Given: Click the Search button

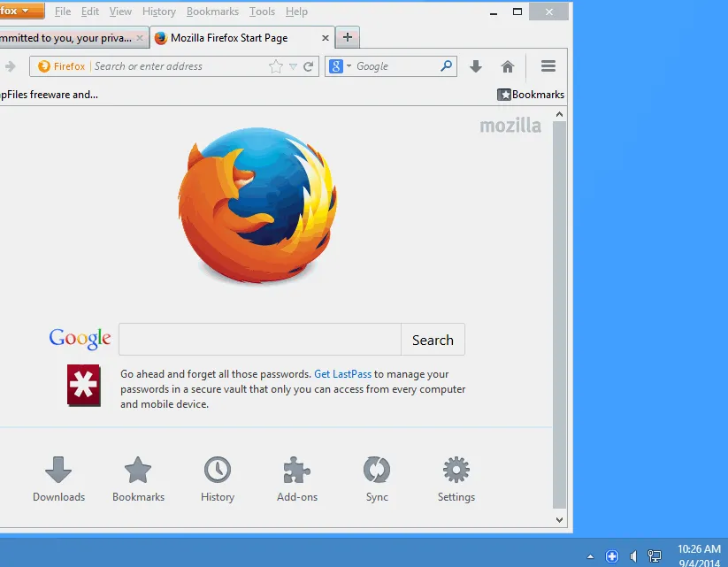Looking at the screenshot, I should point(433,340).
